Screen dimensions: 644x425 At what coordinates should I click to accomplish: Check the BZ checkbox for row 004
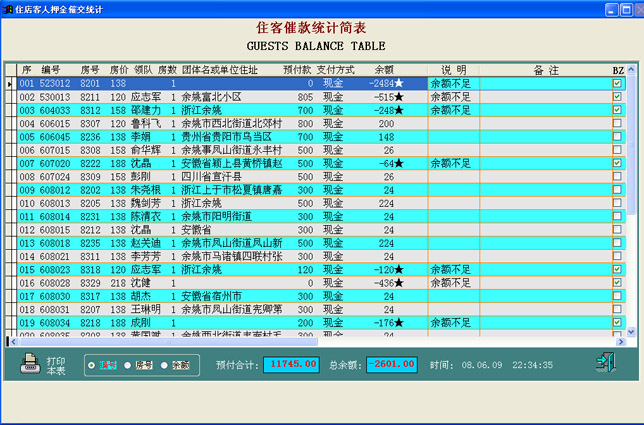click(617, 124)
